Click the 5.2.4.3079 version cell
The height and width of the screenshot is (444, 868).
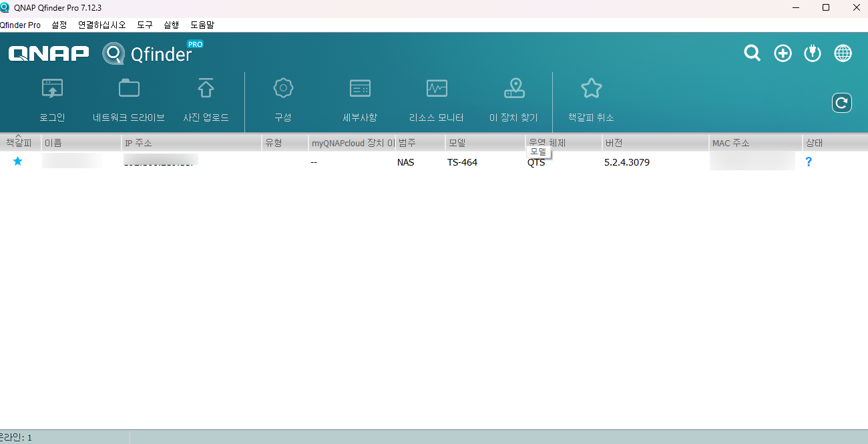coord(627,162)
